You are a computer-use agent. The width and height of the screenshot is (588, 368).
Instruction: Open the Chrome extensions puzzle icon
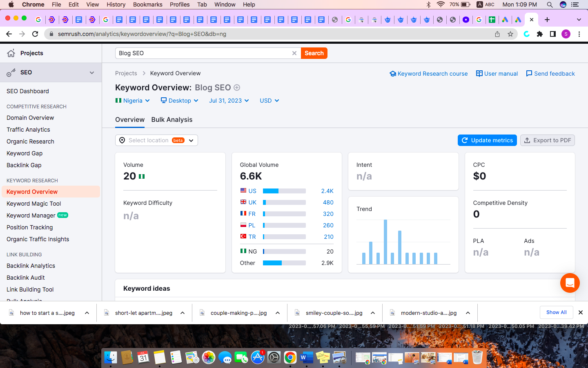click(x=540, y=34)
